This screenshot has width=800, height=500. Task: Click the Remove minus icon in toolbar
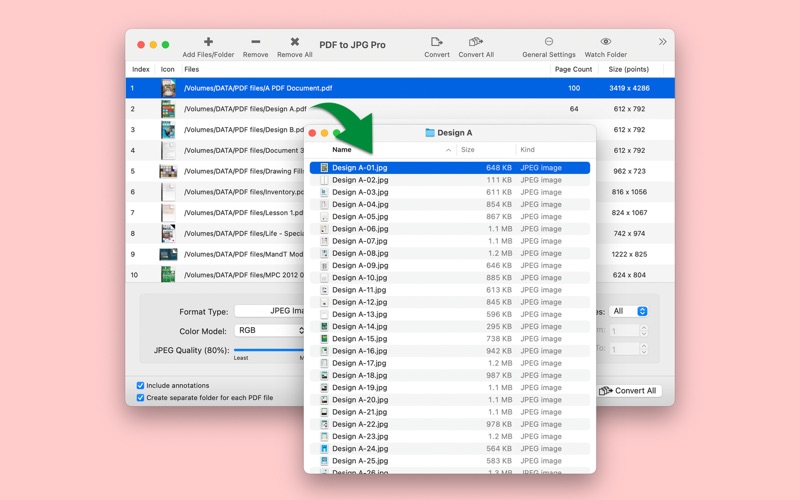click(x=255, y=42)
